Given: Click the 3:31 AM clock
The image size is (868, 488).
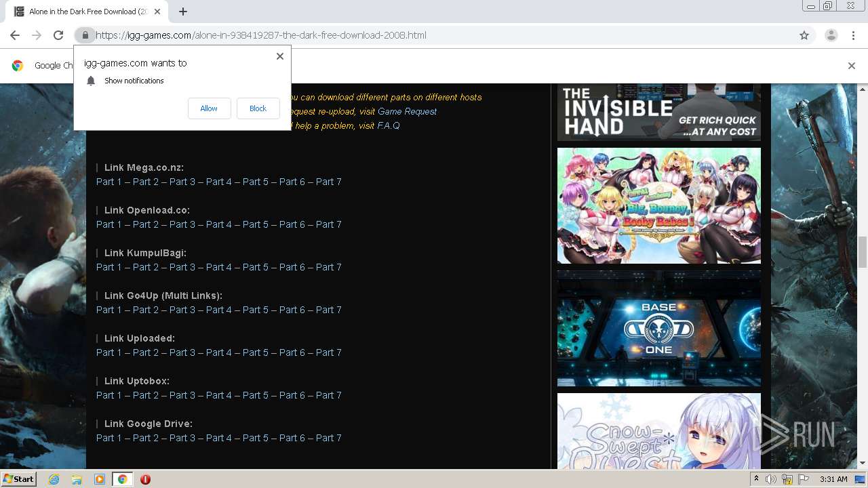Looking at the screenshot, I should [x=833, y=479].
